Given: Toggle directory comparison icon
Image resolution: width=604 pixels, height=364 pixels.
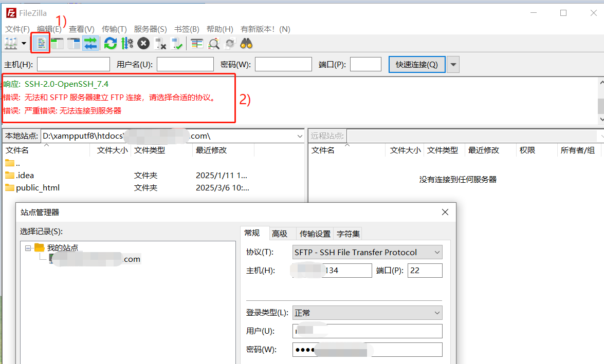Looking at the screenshot, I should [213, 44].
